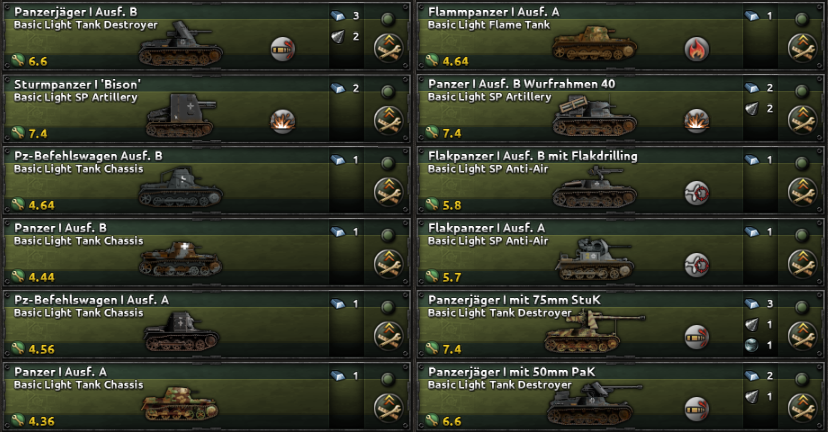The height and width of the screenshot is (432, 828).
Task: Click the Wurfrahmen 40 artillery role icon
Action: (x=697, y=121)
